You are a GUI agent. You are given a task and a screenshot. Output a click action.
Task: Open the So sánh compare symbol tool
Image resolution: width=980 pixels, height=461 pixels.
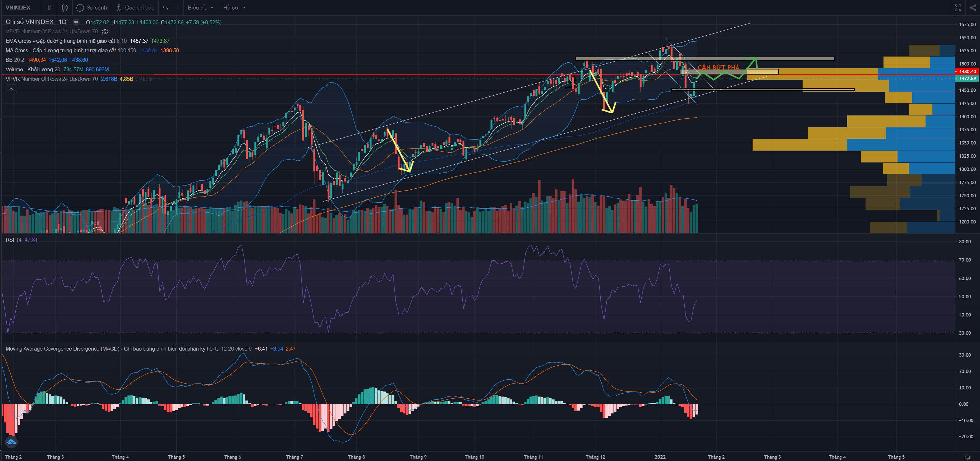tap(92, 7)
